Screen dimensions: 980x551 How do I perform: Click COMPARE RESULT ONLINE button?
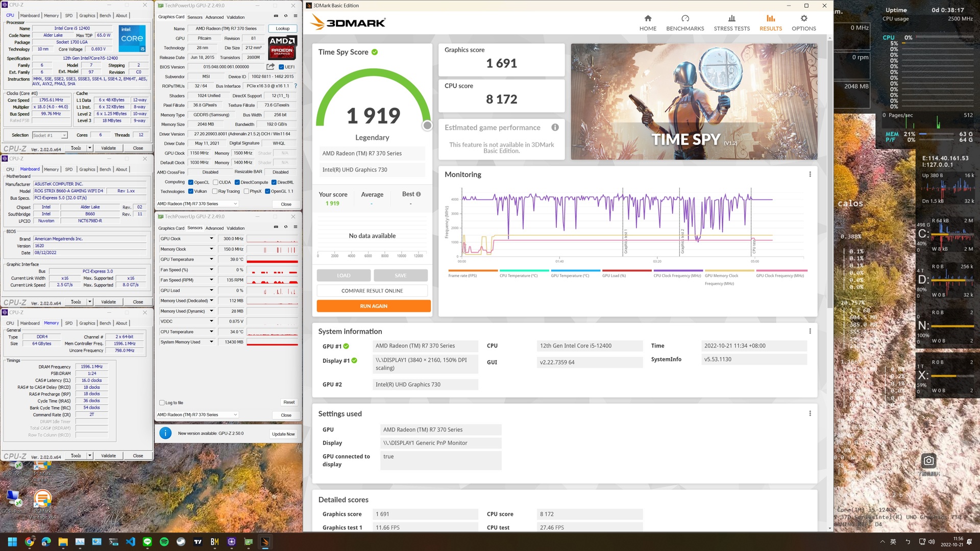point(372,291)
